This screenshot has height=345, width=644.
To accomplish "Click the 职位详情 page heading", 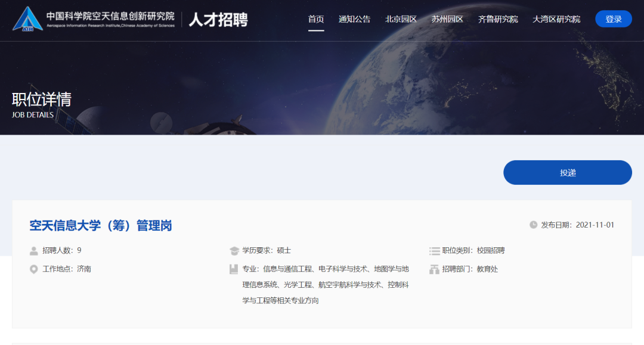I will coord(42,100).
